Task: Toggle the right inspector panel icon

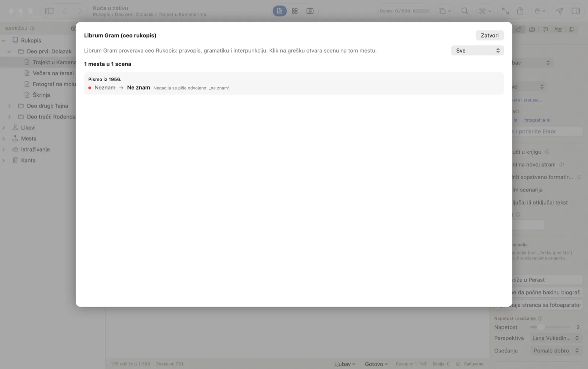Action: coord(576,11)
